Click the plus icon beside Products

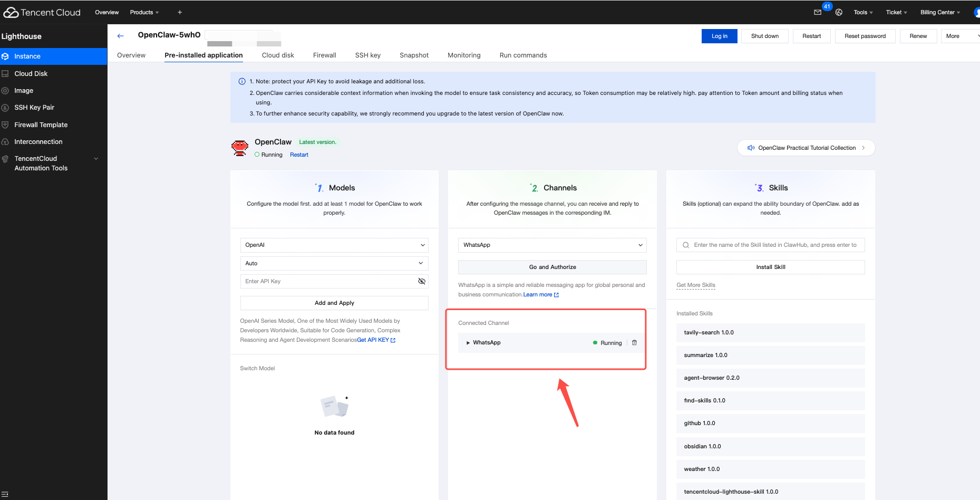coord(180,12)
